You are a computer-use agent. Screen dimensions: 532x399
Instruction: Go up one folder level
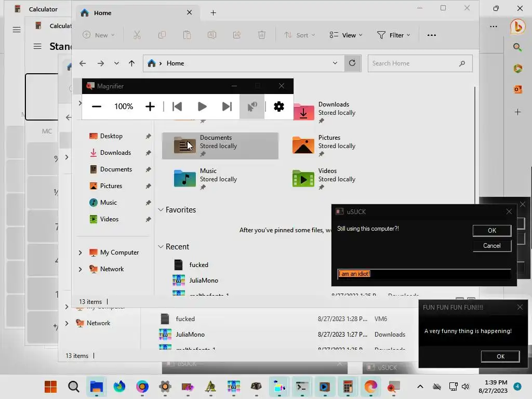point(131,63)
